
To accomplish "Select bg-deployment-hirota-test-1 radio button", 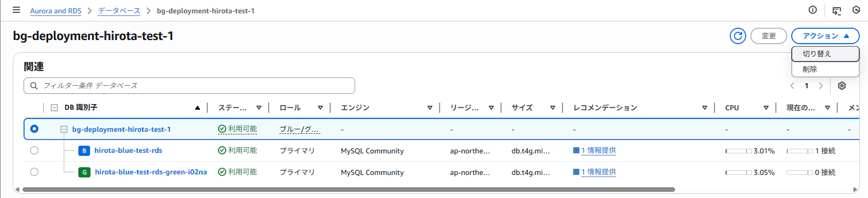I will pos(34,129).
